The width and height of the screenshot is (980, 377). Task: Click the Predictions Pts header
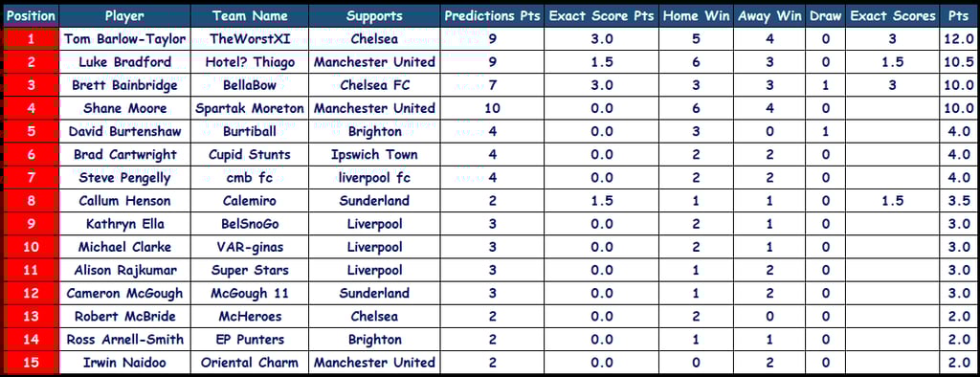[x=493, y=16]
